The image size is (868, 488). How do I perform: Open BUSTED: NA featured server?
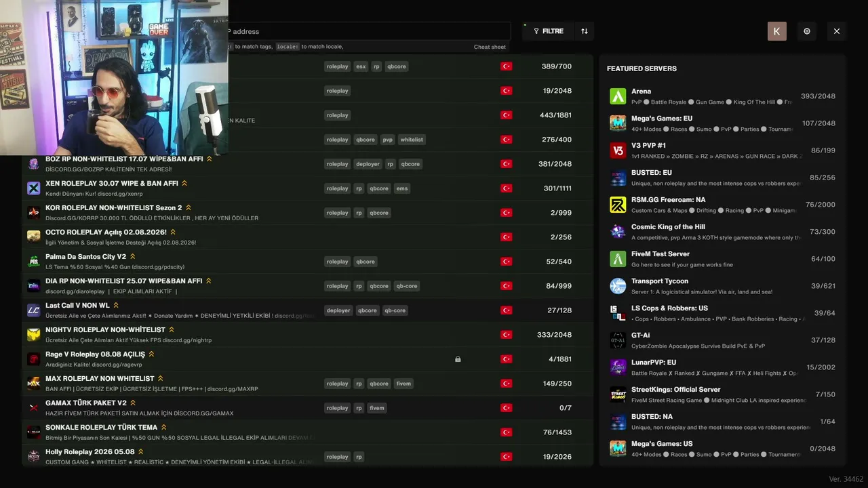click(723, 422)
